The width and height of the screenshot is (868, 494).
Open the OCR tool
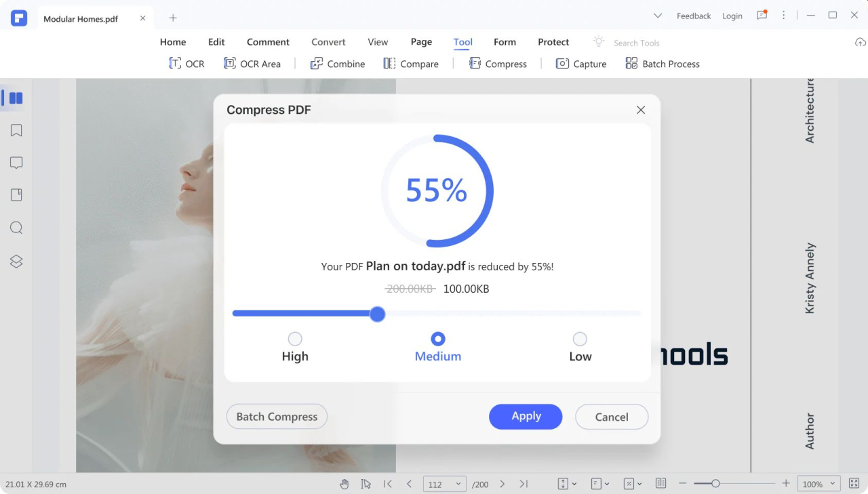click(x=186, y=63)
